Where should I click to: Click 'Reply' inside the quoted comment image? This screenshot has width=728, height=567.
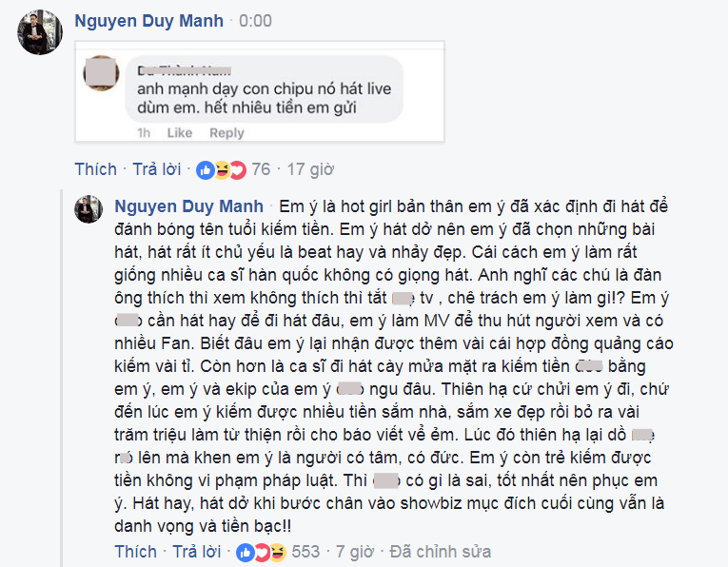point(226,132)
